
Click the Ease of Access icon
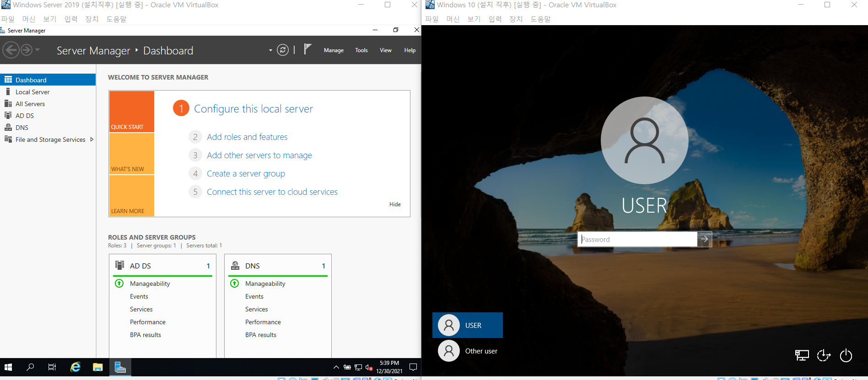(x=824, y=355)
